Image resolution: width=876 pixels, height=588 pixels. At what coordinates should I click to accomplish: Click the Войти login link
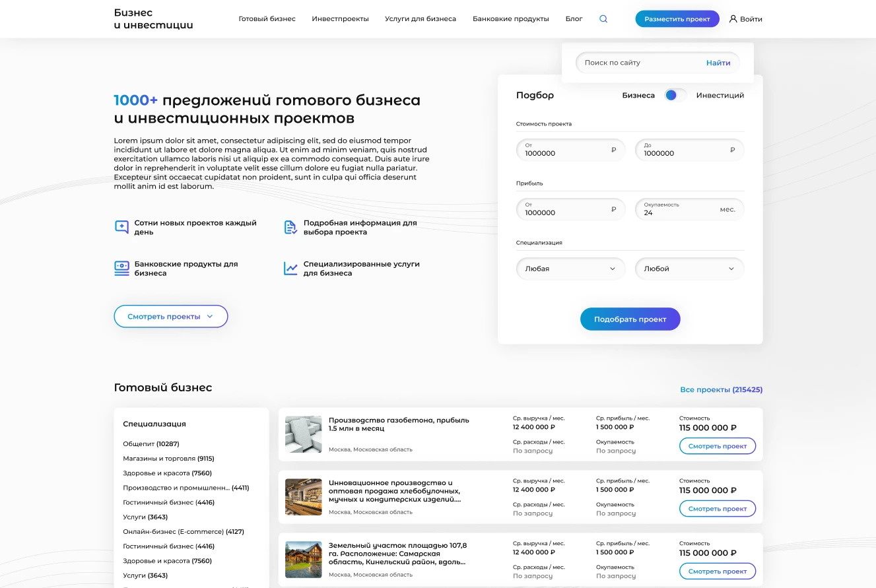click(x=751, y=19)
